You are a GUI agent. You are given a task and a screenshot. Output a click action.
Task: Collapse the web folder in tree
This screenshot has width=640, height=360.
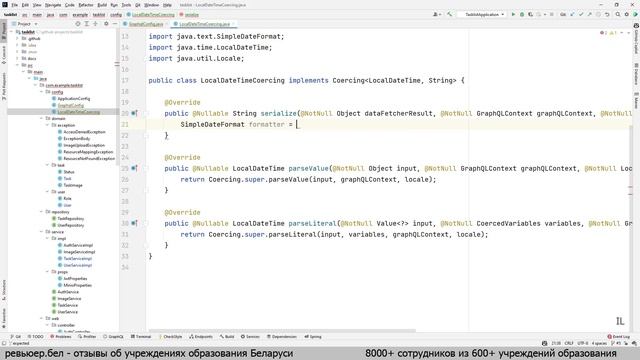[x=42, y=318]
